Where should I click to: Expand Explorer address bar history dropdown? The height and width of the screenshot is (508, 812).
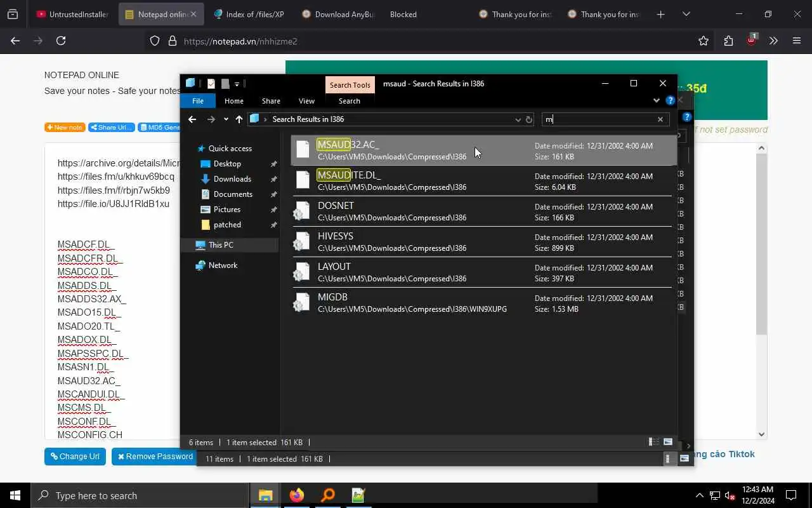pyautogui.click(x=518, y=119)
